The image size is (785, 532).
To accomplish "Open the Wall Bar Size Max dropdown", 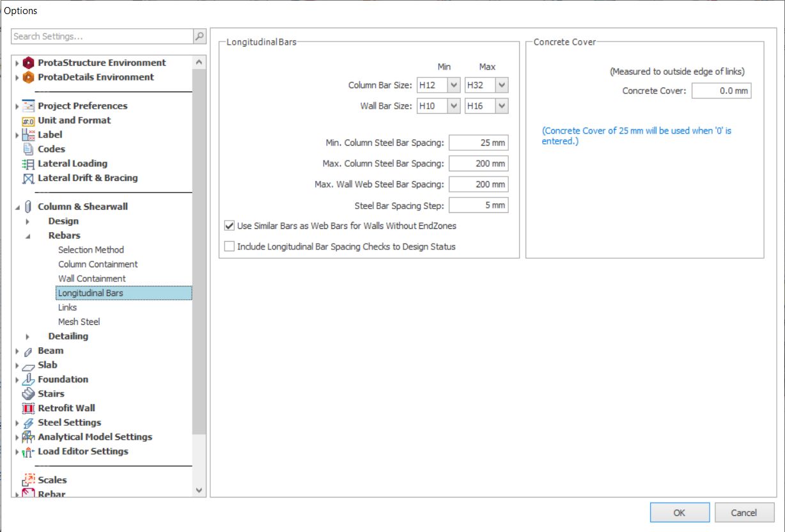I will point(502,106).
